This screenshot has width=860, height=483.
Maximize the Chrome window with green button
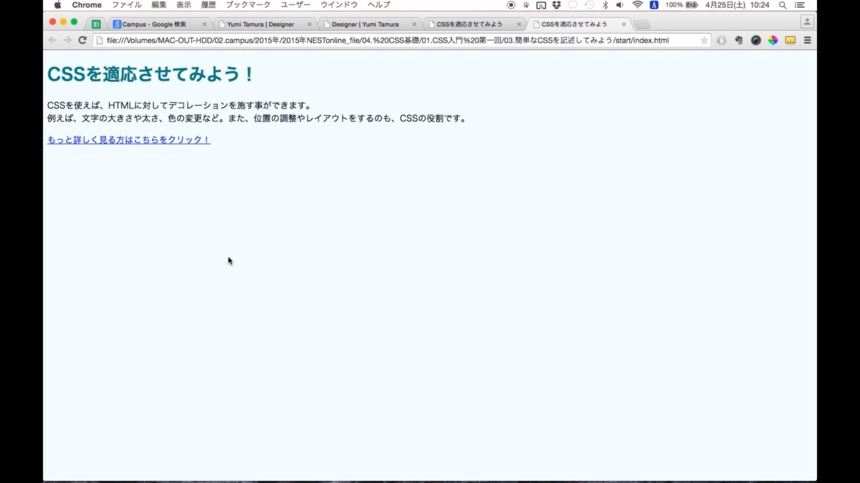74,22
